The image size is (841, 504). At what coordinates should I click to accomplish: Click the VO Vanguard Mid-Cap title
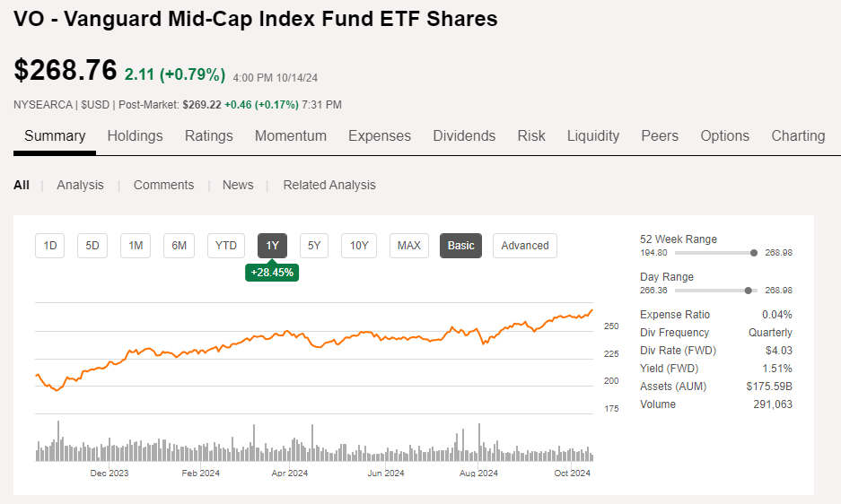point(255,19)
